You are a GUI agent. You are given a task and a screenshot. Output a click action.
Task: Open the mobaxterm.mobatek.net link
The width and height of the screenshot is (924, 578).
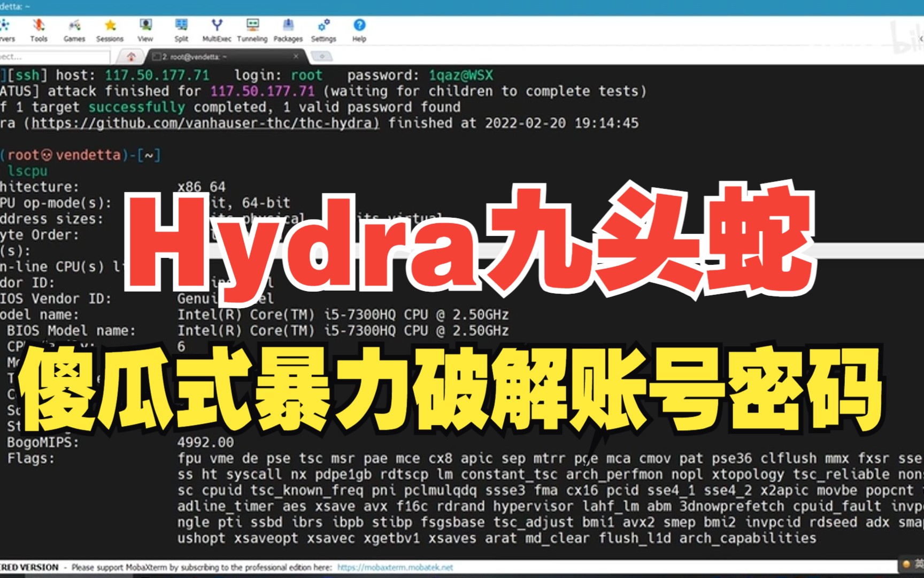(x=395, y=567)
